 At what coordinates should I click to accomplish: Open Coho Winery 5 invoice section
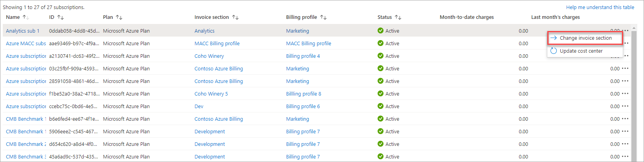(x=211, y=94)
